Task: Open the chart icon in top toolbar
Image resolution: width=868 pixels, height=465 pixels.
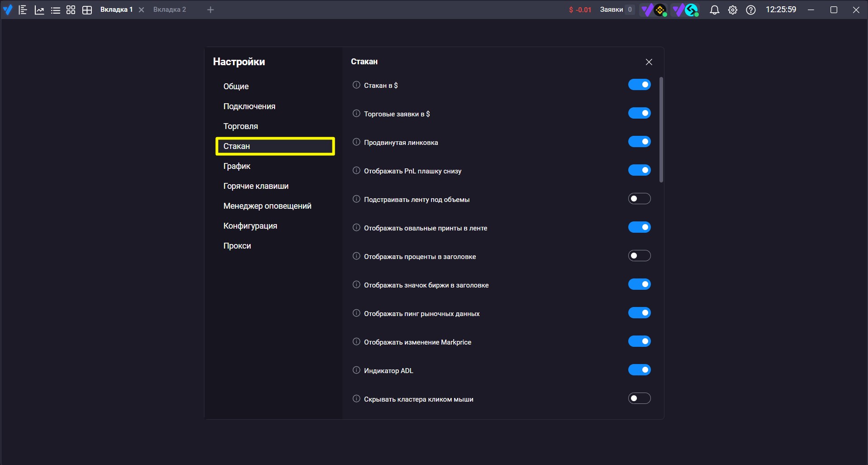Action: click(x=39, y=10)
